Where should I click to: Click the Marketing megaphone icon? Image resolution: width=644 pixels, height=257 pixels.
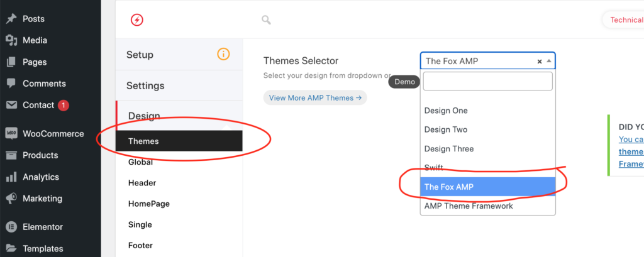click(11, 199)
